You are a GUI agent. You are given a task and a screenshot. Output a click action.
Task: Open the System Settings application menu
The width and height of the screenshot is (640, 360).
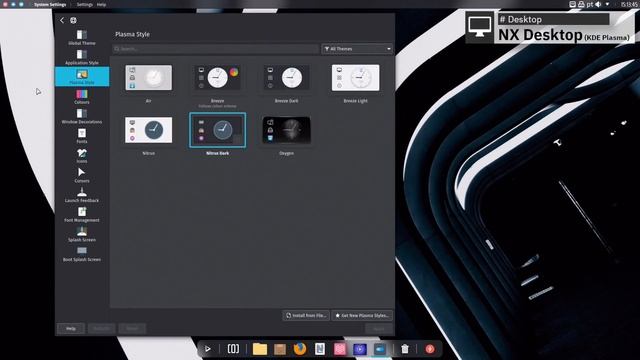pos(50,4)
